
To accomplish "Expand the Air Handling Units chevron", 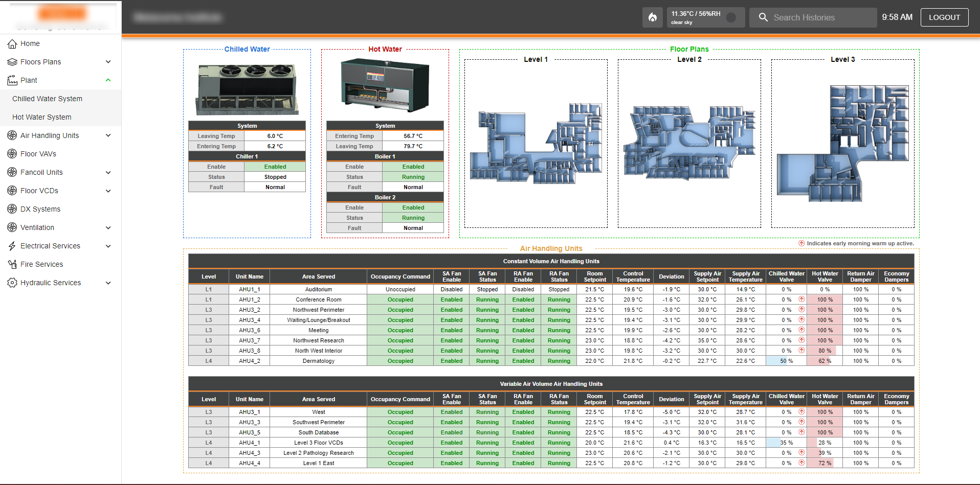I will coord(108,135).
